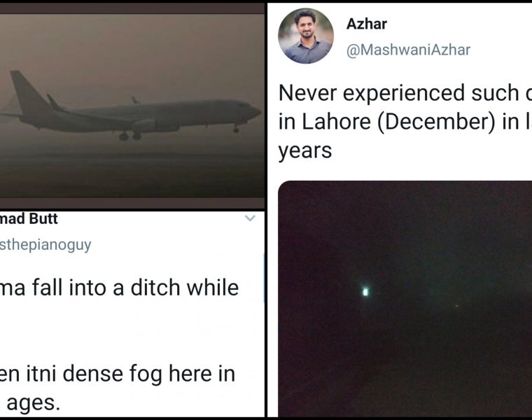Click the airplane's landing gear wheels
Viewport: 532px width, 420px height.
(128, 136)
